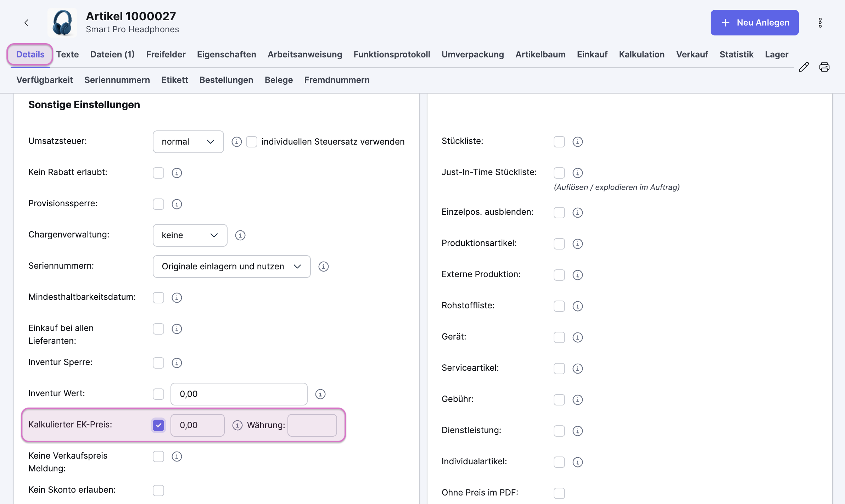Click info icon next to Gerät checkbox
This screenshot has height=504, width=845.
(x=577, y=337)
